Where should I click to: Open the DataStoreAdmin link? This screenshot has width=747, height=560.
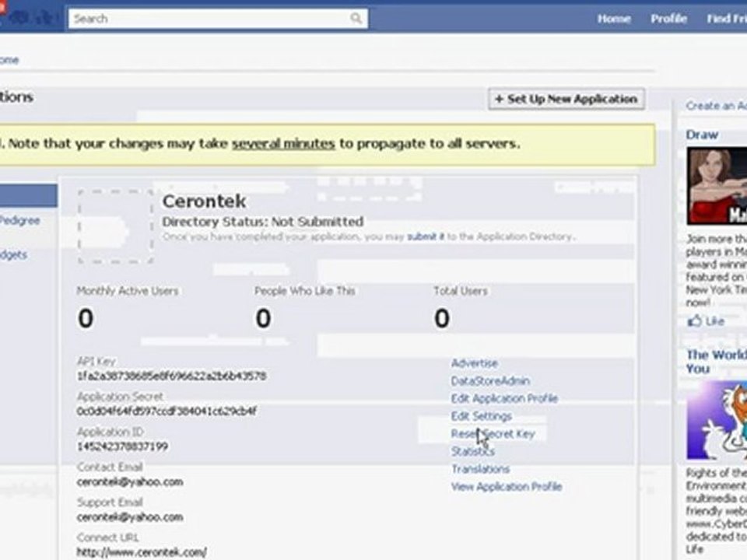click(490, 380)
